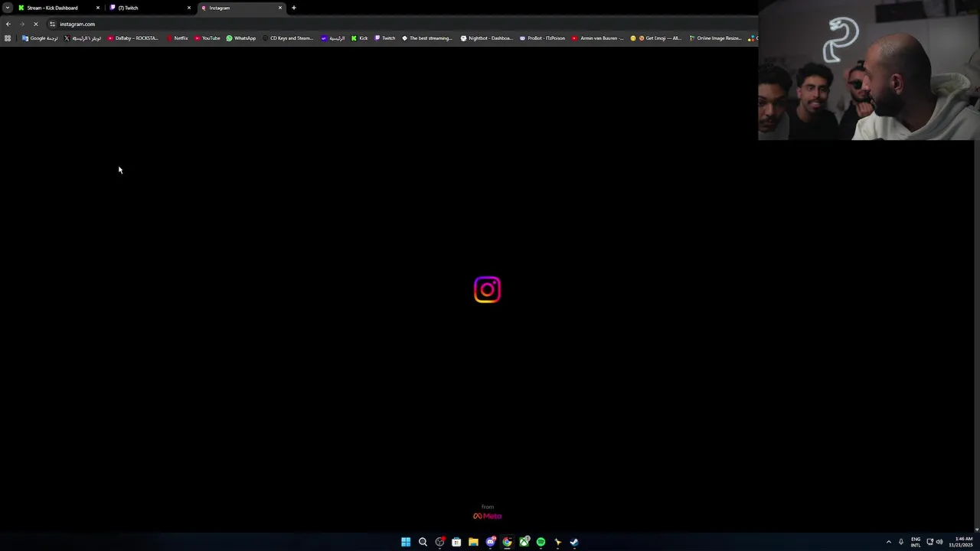
Task: Open a new browser tab
Action: coord(294,8)
